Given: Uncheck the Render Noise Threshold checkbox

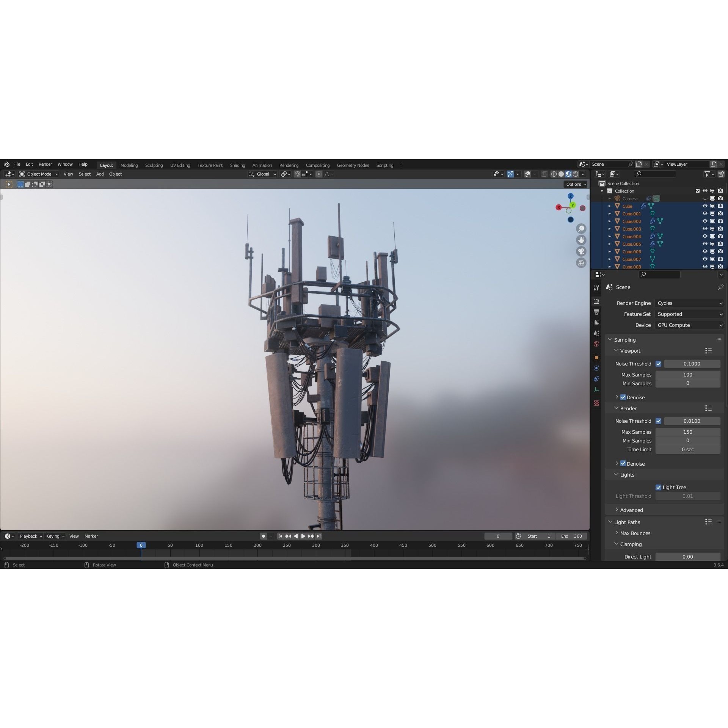Looking at the screenshot, I should point(658,421).
